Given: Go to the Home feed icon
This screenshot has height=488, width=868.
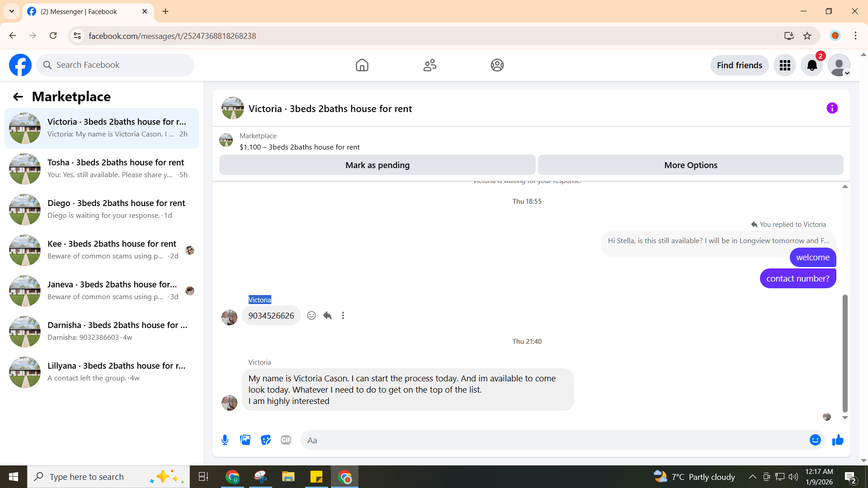Looking at the screenshot, I should (362, 65).
